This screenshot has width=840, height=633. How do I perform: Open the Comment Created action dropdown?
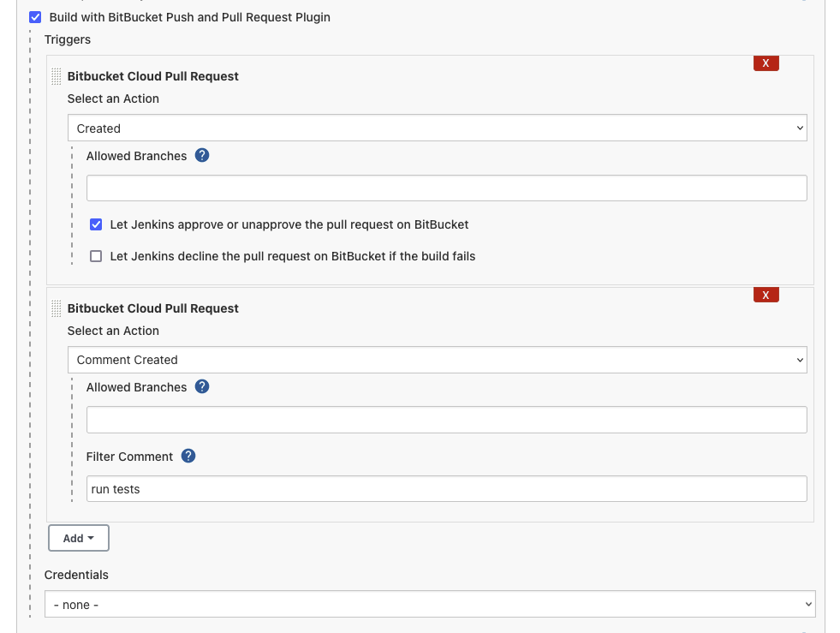point(437,360)
